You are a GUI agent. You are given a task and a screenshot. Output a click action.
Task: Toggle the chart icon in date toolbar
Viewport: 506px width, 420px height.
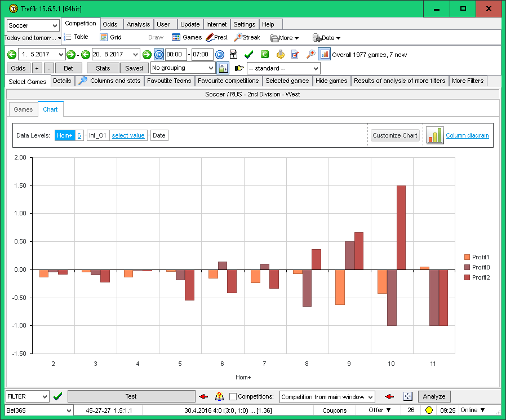pyautogui.click(x=325, y=55)
